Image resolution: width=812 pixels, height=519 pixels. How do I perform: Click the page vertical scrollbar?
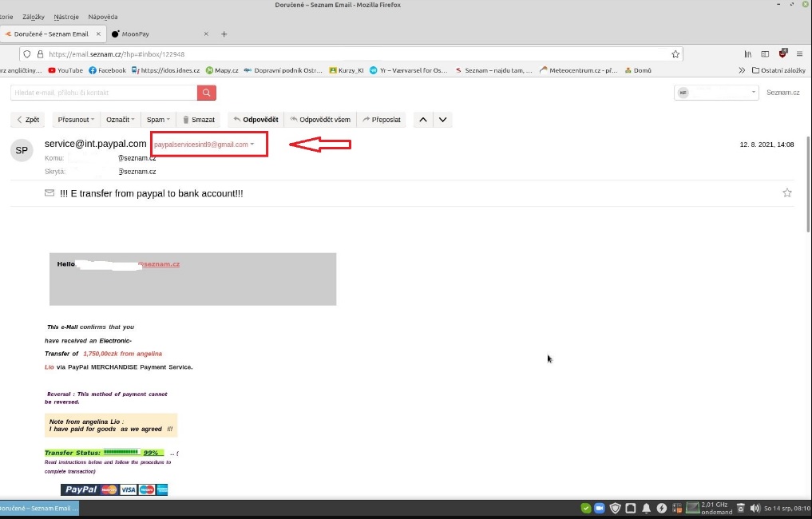[809, 184]
